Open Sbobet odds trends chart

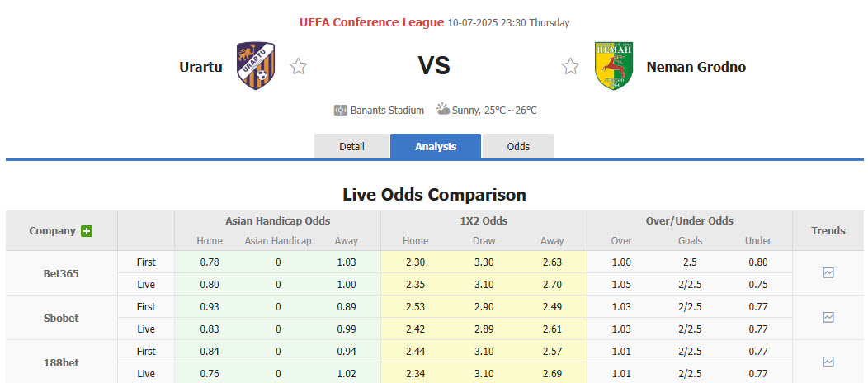(x=828, y=317)
